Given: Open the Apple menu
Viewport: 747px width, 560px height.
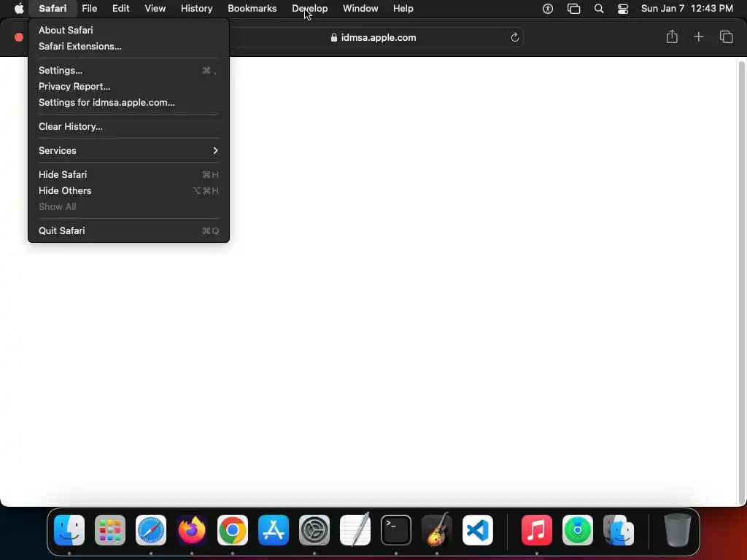Looking at the screenshot, I should tap(18, 9).
